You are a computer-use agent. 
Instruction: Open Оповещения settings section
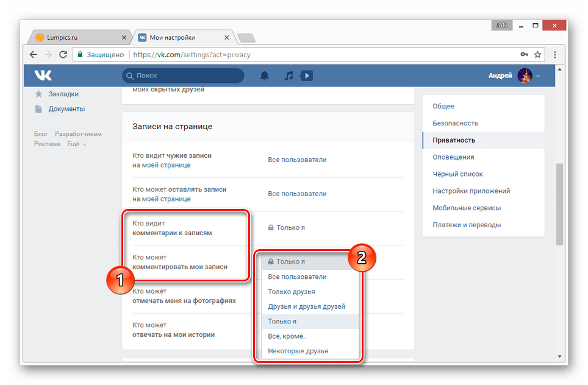click(x=483, y=157)
